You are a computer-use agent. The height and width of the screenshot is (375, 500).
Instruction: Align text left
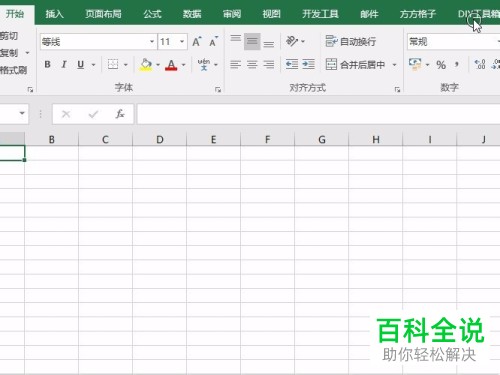235,64
